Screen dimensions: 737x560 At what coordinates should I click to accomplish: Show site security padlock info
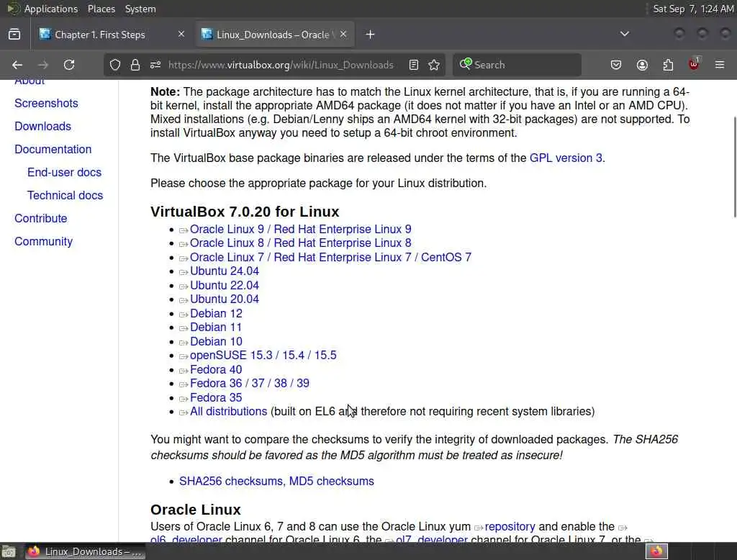(x=135, y=65)
